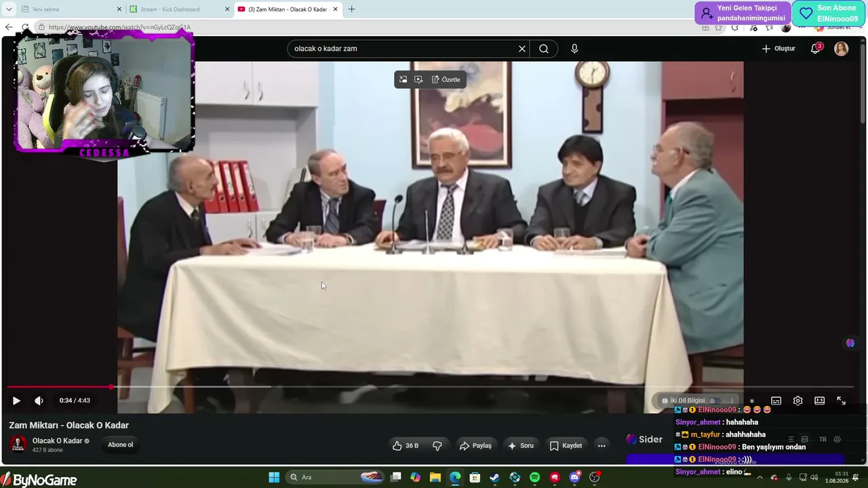868x488 pixels.
Task: Open the Soru ask button
Action: 520,445
